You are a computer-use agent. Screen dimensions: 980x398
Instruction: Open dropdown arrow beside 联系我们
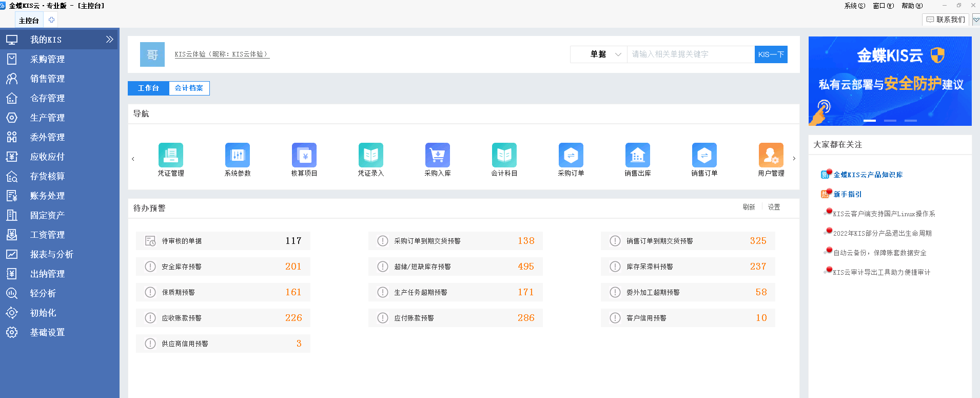976,20
